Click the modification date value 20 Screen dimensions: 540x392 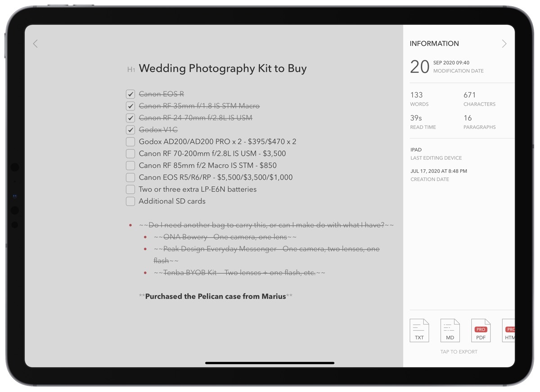click(419, 67)
